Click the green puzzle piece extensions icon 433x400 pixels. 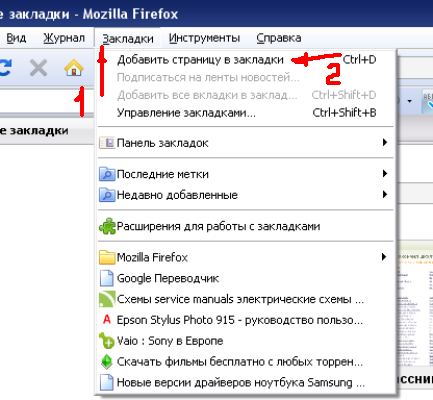[x=107, y=226]
